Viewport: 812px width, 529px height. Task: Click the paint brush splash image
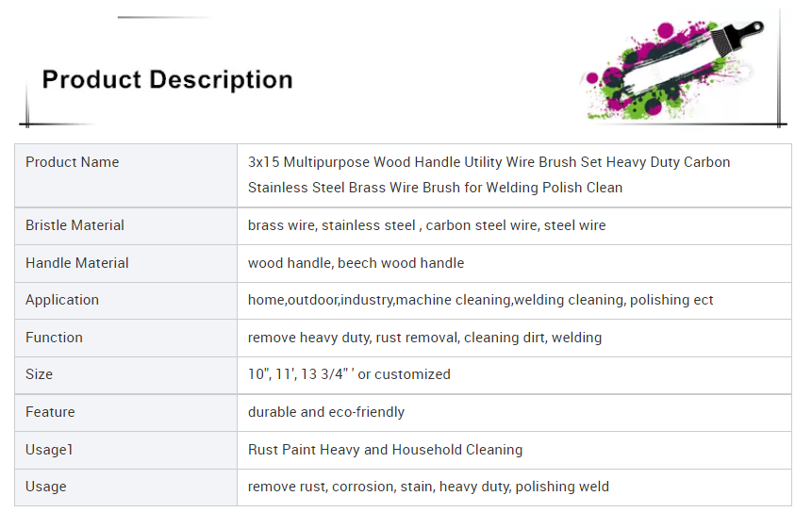pyautogui.click(x=673, y=70)
